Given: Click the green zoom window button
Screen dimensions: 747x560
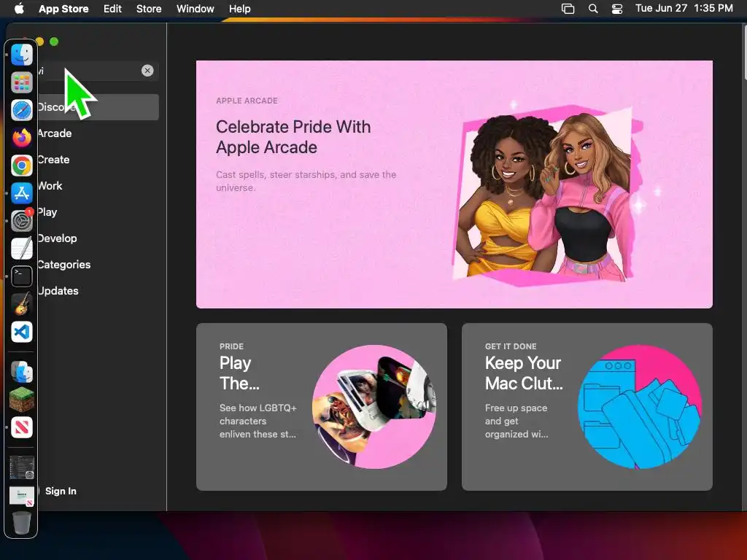Looking at the screenshot, I should click(x=54, y=42).
